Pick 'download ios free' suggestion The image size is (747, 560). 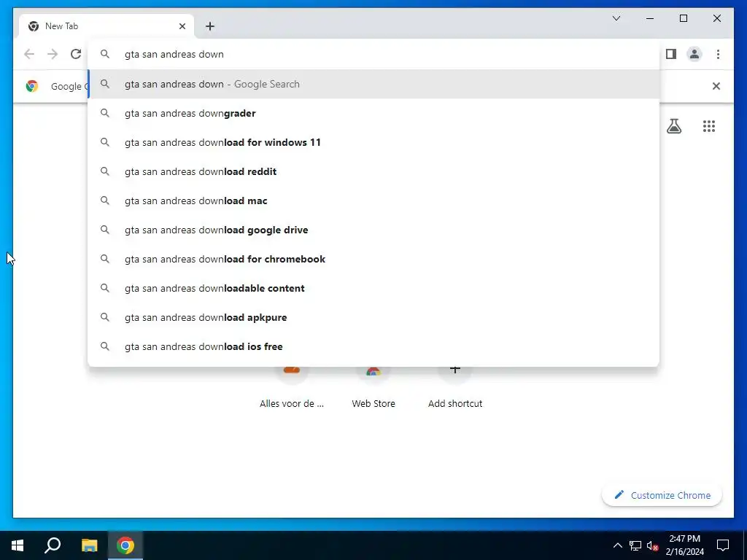[374, 346]
